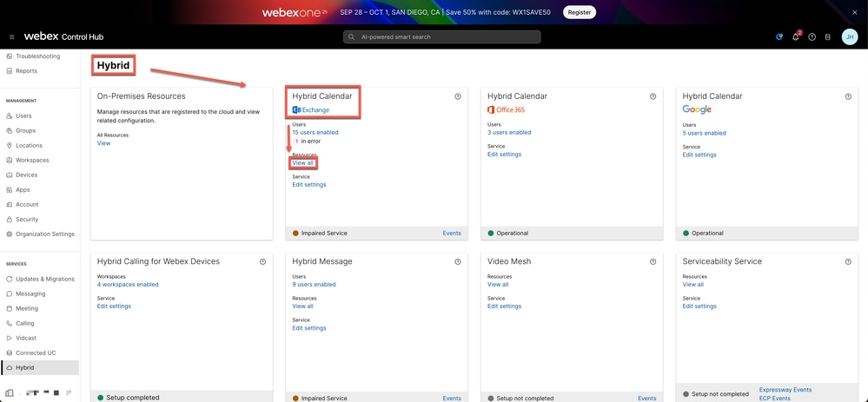Open 15 users enabled for Exchange calendar
868x402 pixels.
click(315, 133)
